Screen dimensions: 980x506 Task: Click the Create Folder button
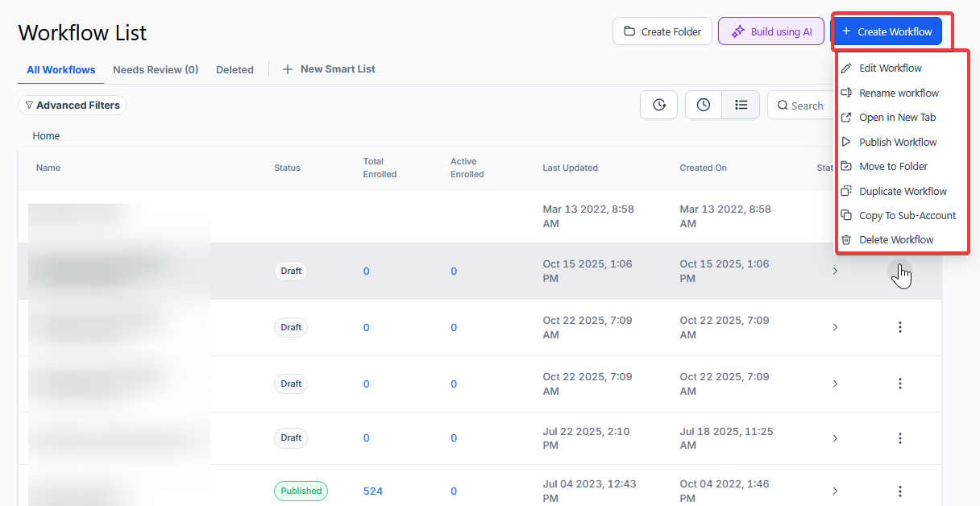[x=662, y=31]
